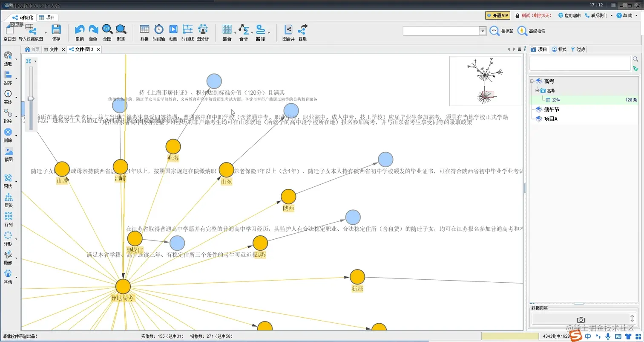Take a 截图 screenshot of the graph

(9, 154)
